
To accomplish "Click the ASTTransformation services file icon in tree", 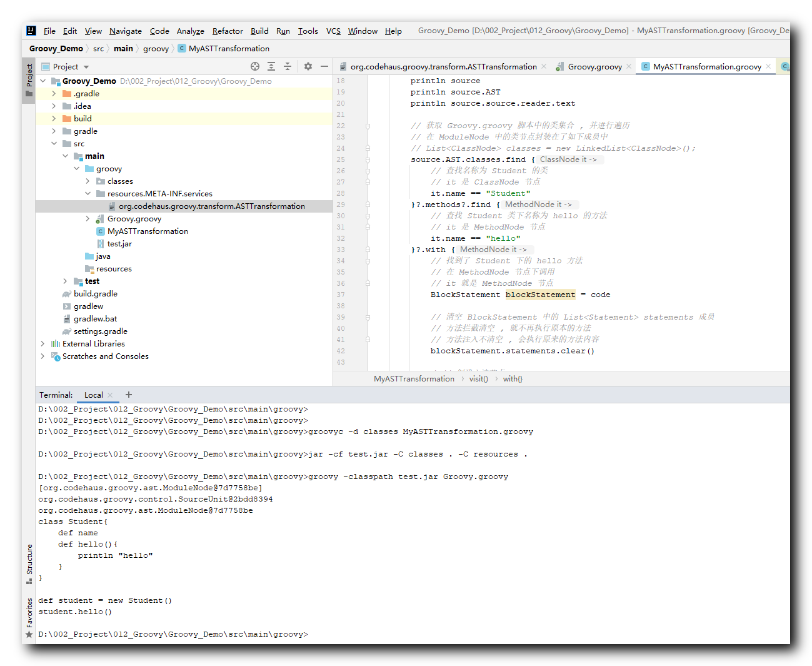I will point(112,206).
